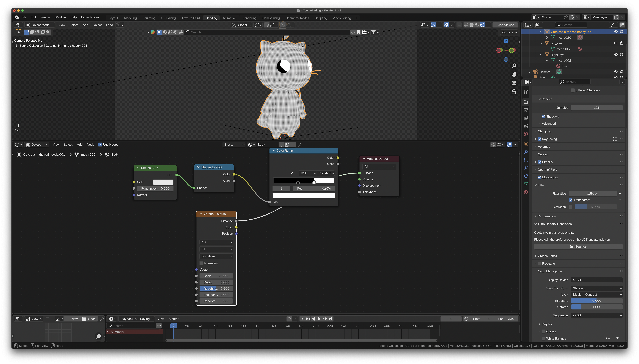The width and height of the screenshot is (639, 364).
Task: Remove a color stop from the Color Ramp
Action: click(x=282, y=173)
